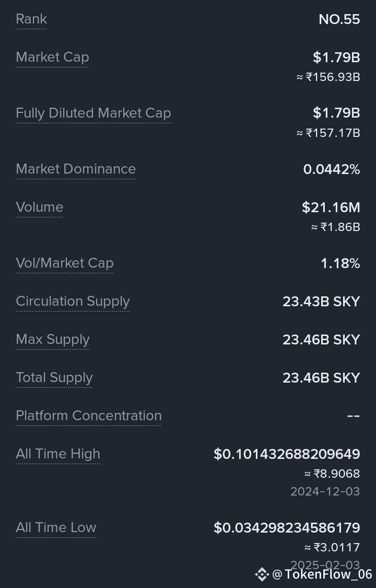Tap the Market Dominance label
The image size is (376, 588).
tap(76, 169)
